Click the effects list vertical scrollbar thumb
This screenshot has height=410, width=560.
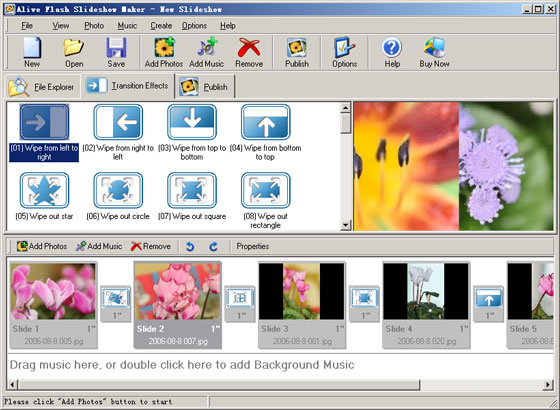coord(345,123)
